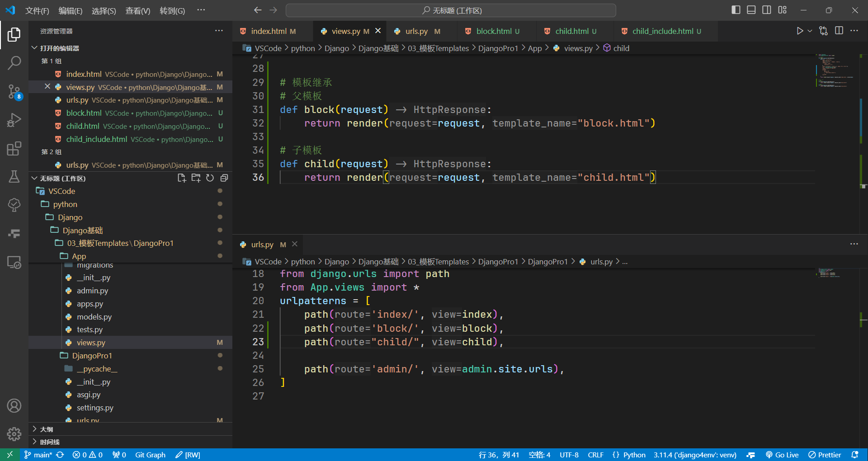Switch to the block.html editor tab
The image size is (868, 461).
[x=494, y=31]
